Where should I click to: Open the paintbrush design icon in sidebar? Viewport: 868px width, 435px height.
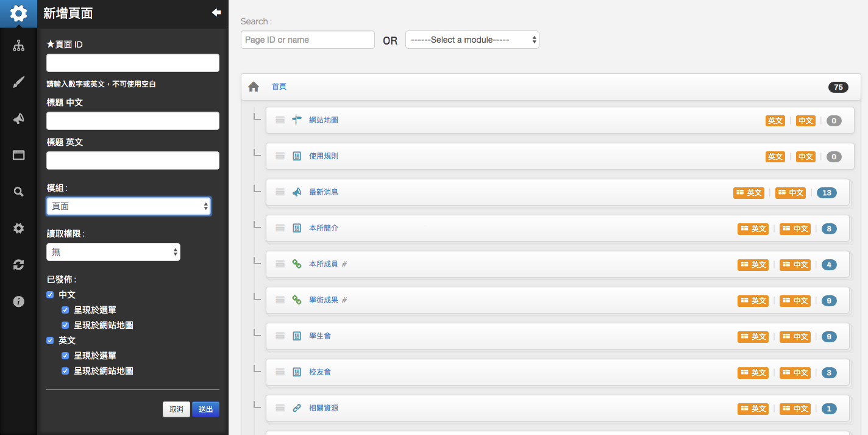(x=18, y=82)
